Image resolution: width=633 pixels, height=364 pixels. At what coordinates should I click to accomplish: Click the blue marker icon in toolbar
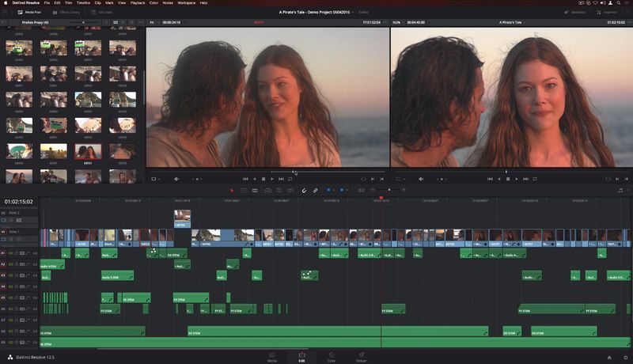(x=342, y=190)
